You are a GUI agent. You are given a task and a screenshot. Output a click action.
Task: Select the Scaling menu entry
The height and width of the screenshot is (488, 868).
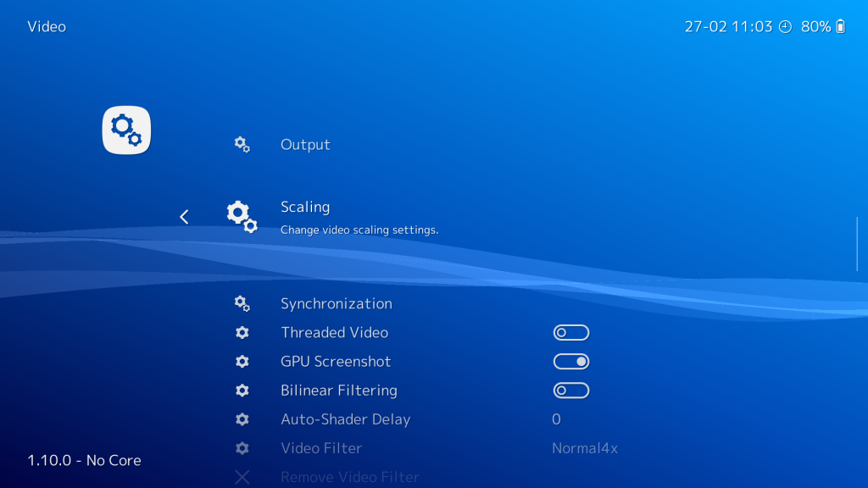click(x=305, y=207)
